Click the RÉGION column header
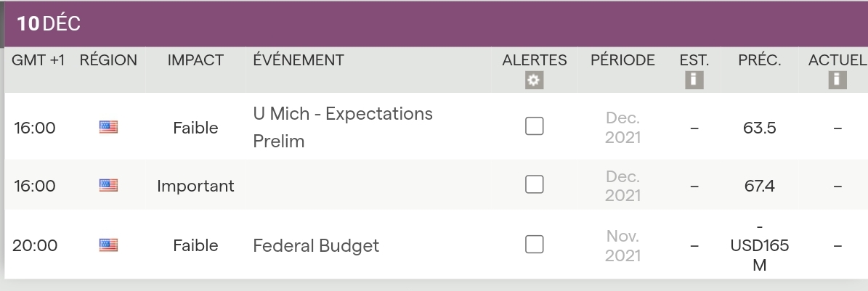The width and height of the screenshot is (868, 291). tap(108, 61)
